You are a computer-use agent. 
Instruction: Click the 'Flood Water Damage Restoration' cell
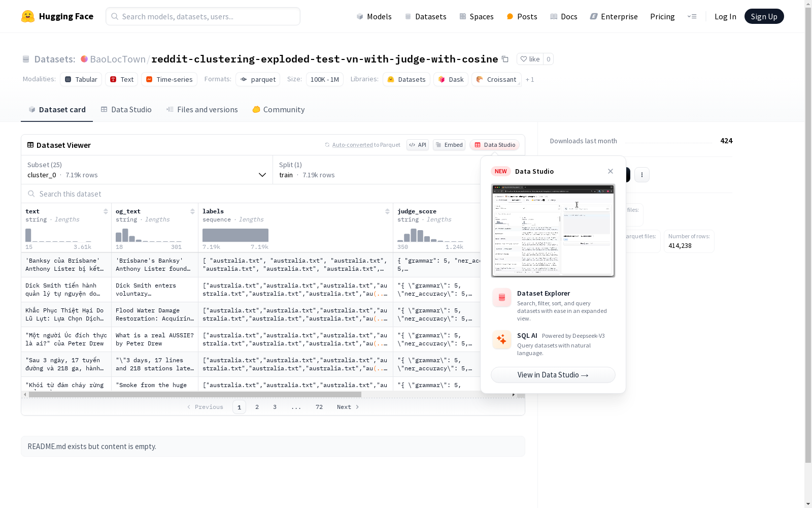coord(155,314)
